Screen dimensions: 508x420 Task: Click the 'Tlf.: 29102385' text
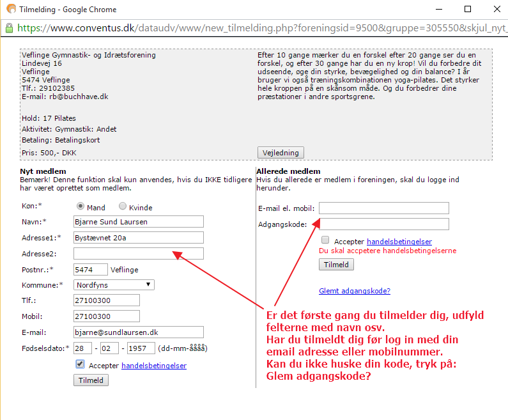(48, 88)
